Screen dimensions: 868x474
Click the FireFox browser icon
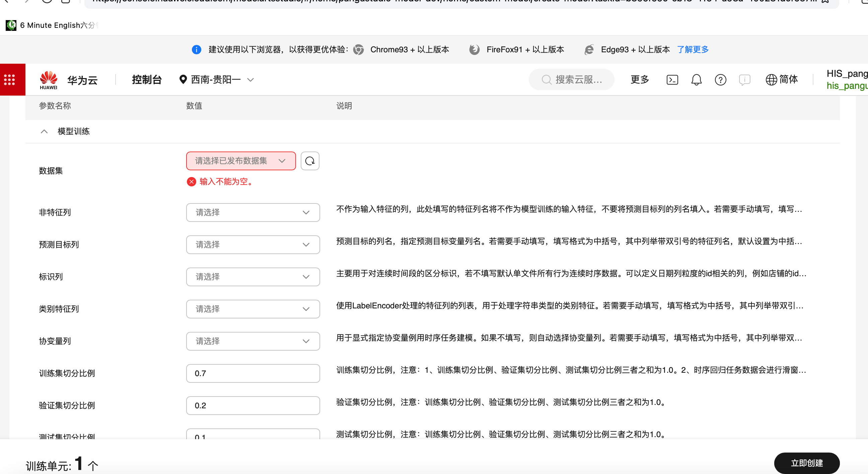tap(475, 50)
